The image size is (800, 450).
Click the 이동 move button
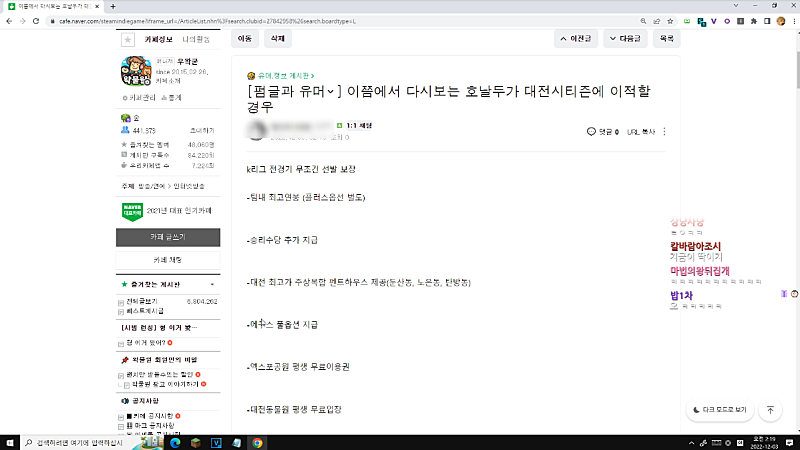tap(245, 39)
